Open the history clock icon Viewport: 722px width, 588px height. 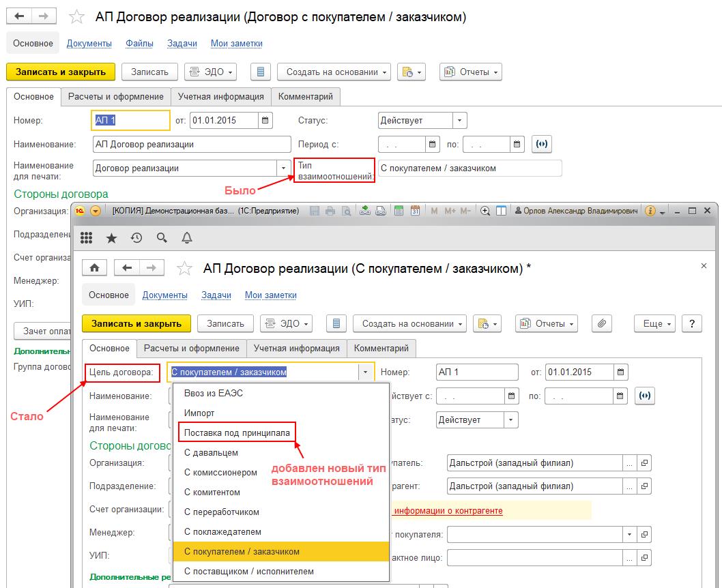[x=136, y=238]
